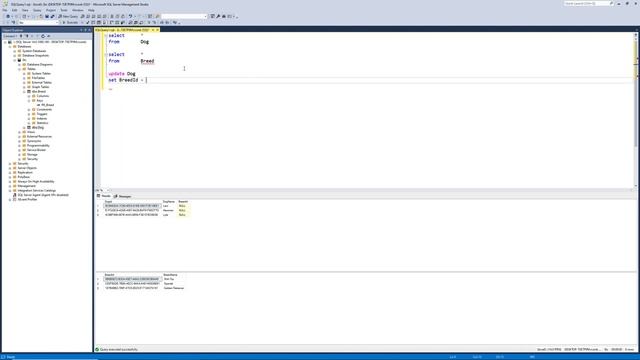Collapse the Databases node

[10, 47]
